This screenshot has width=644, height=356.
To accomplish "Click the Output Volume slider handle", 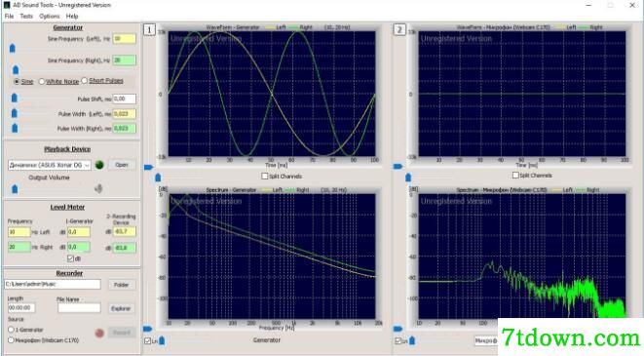I will [x=15, y=188].
